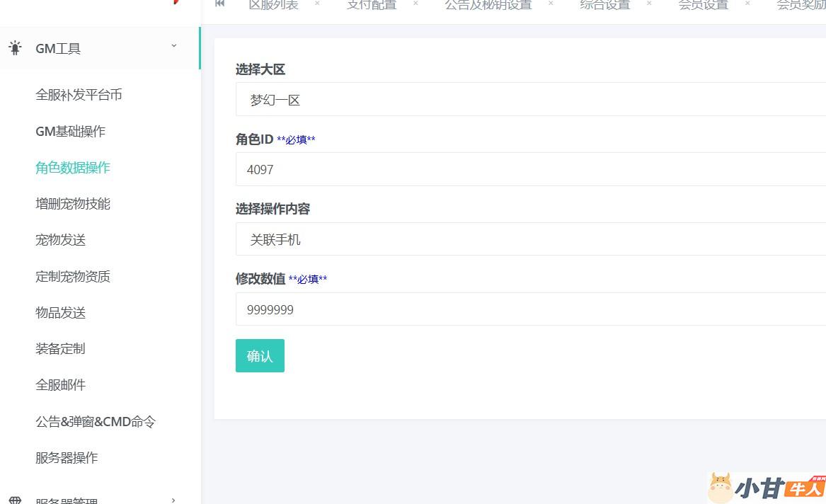
Task: Select 服务器操作 menu item
Action: (x=67, y=458)
